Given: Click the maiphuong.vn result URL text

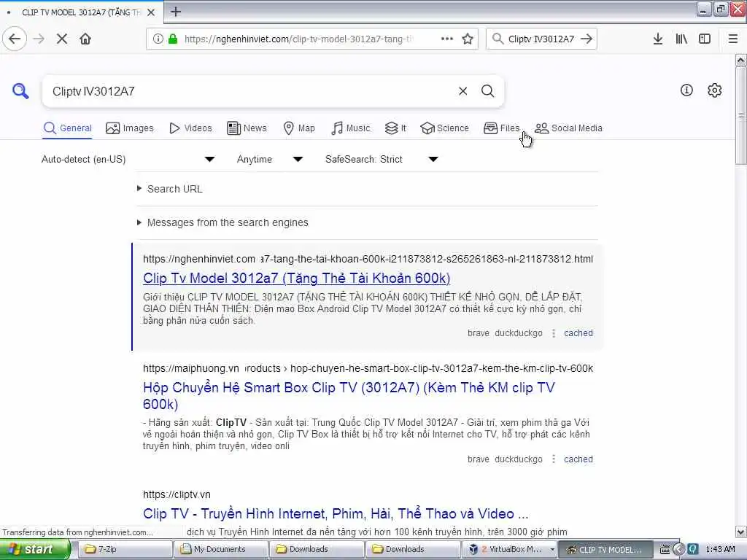Looking at the screenshot, I should tap(368, 368).
